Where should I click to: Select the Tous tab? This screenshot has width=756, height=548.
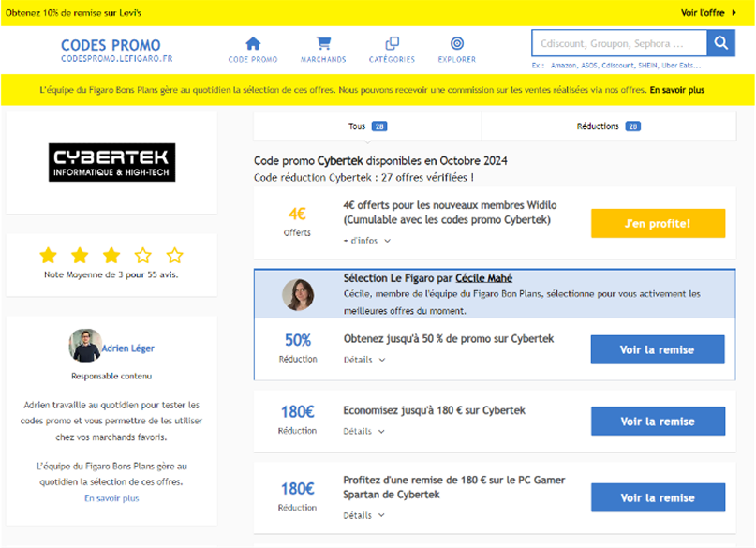[367, 126]
